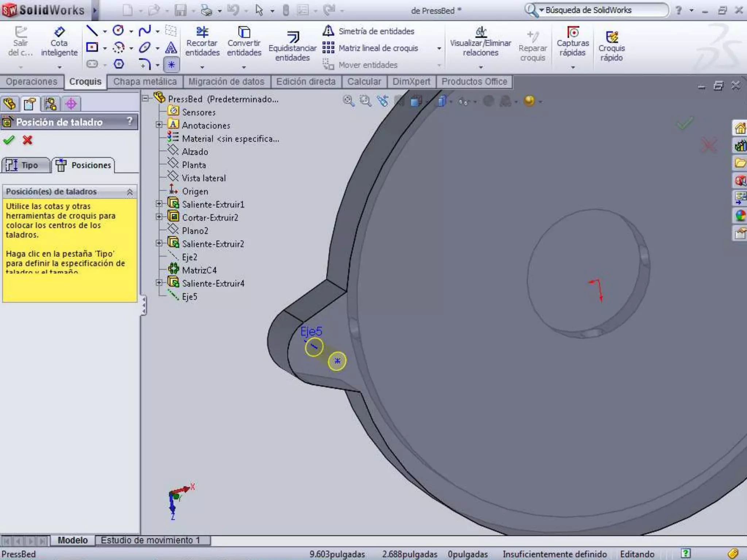Switch to the Operaciones ribbon tab
Screen dimensions: 747x560
click(x=32, y=82)
